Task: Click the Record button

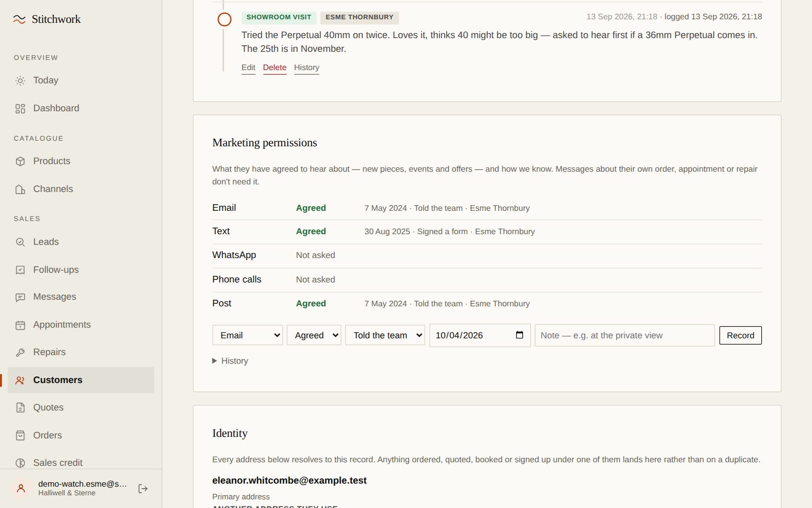Action: [x=740, y=335]
